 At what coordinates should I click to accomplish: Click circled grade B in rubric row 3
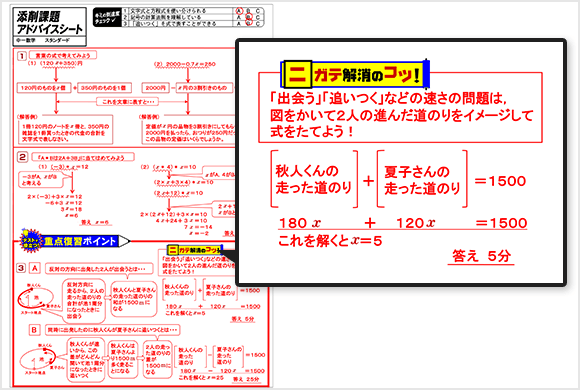[x=249, y=23]
